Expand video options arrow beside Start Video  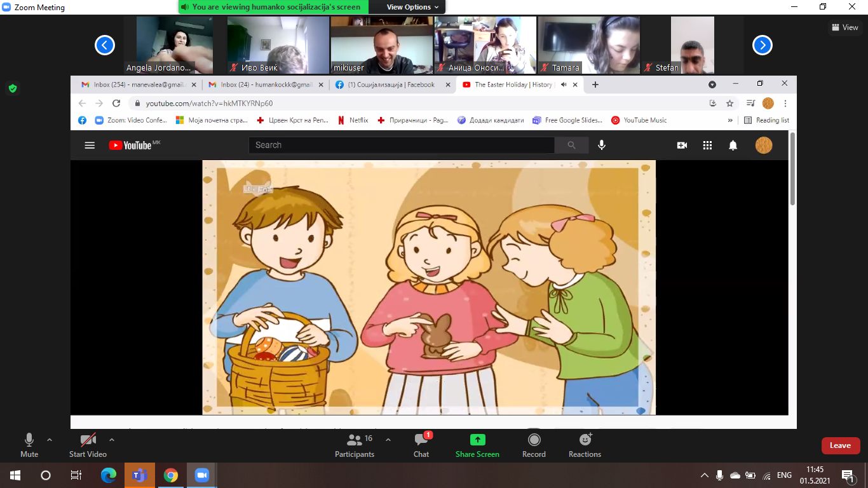[x=112, y=440]
